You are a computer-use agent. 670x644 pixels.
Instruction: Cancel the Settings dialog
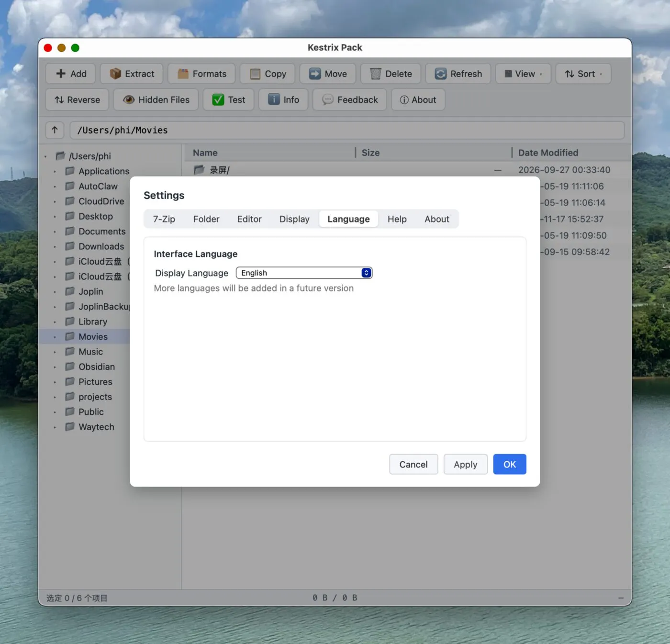click(x=413, y=465)
